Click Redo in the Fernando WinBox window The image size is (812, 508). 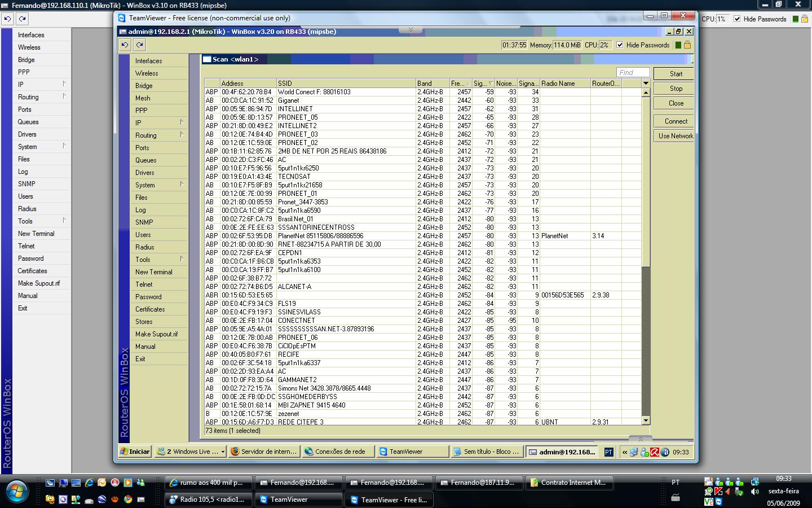pyautogui.click(x=22, y=19)
